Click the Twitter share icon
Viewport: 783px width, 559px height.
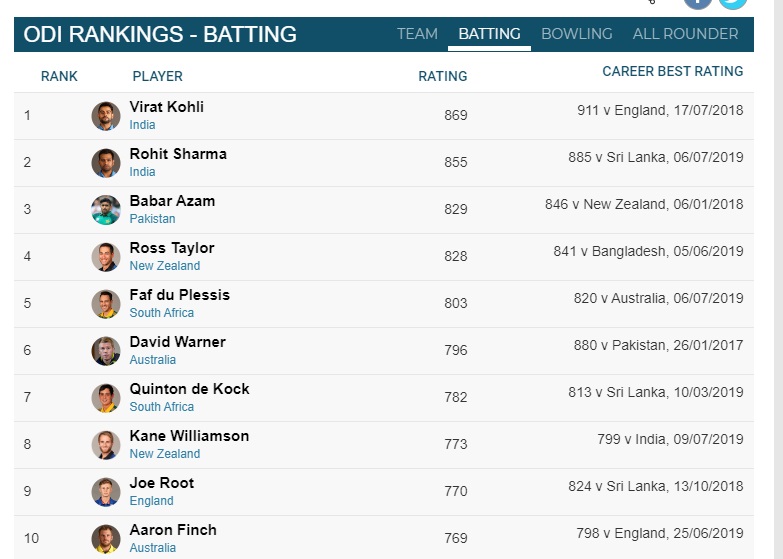[x=733, y=3]
